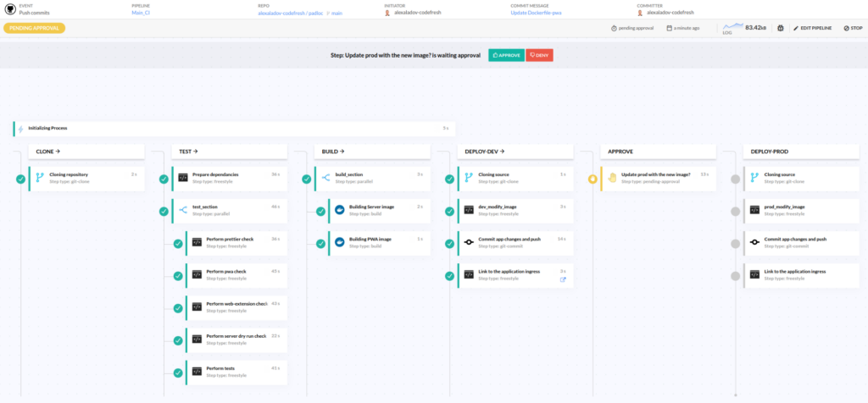Image resolution: width=868 pixels, height=403 pixels.
Task: Expand the BUILD stage header
Action: click(329, 151)
